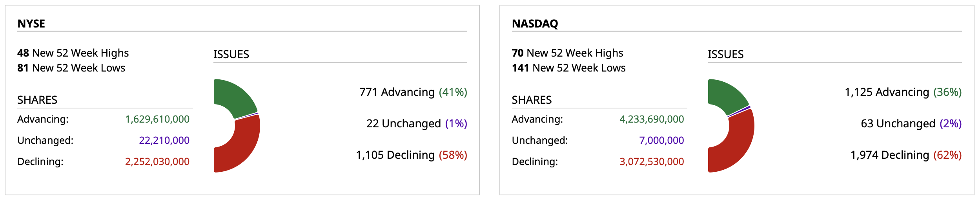The image size is (980, 202).
Task: Click NASDAQ 70 New 52 Week Highs
Action: pos(567,53)
